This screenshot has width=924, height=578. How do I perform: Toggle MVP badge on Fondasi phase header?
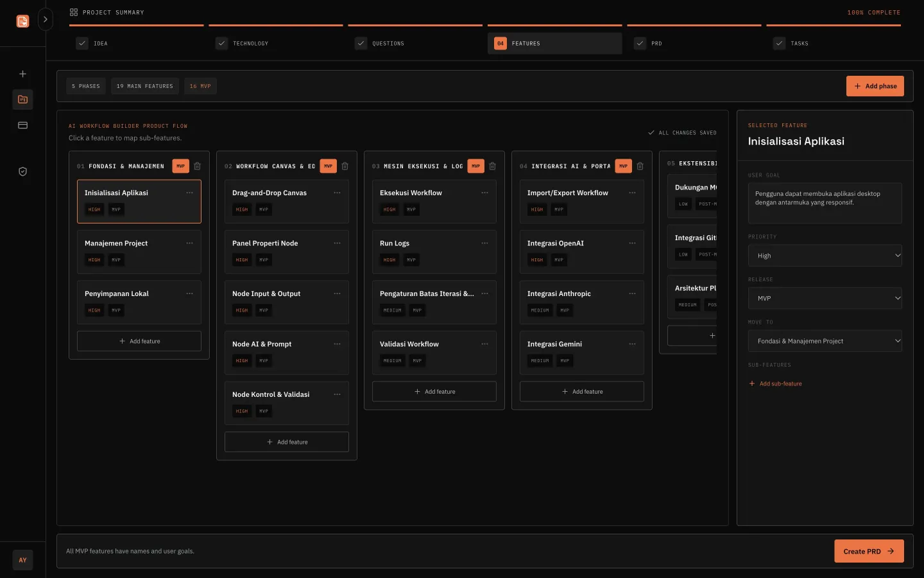[180, 166]
